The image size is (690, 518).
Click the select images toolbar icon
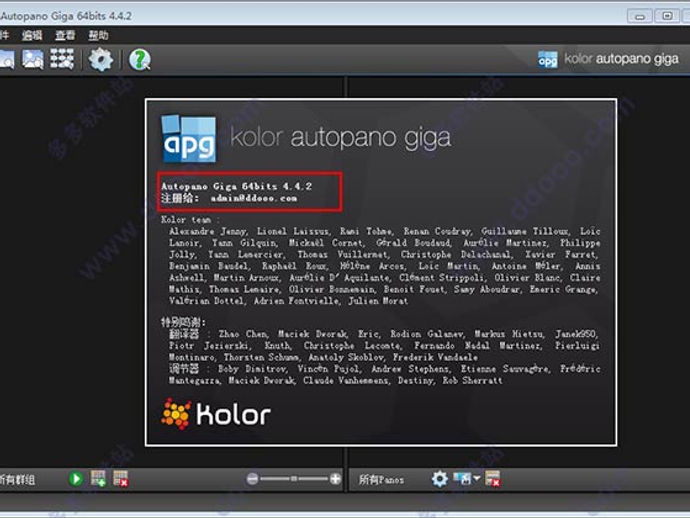33,59
